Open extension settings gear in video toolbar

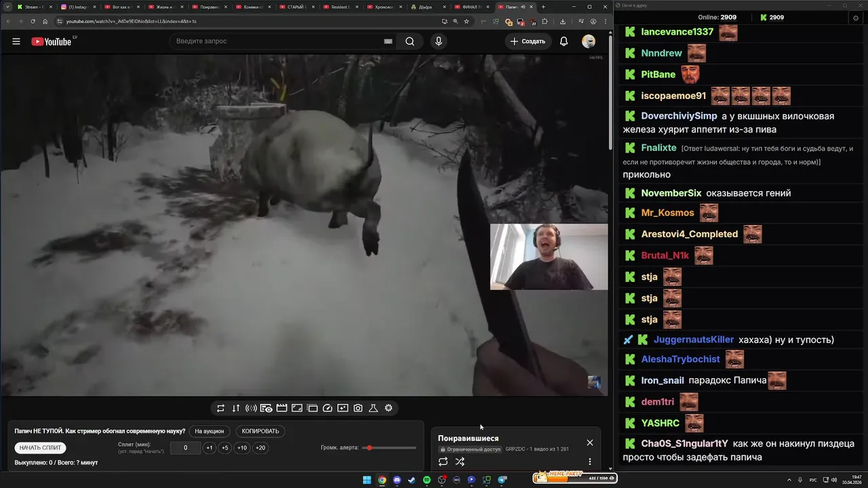389,408
